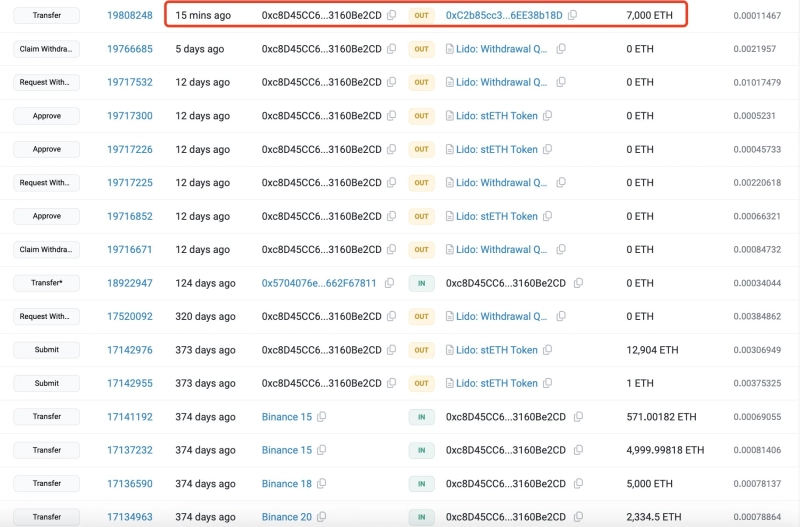The width and height of the screenshot is (800, 527).
Task: Copy recipient address in block 18922947 row
Action: click(x=575, y=283)
